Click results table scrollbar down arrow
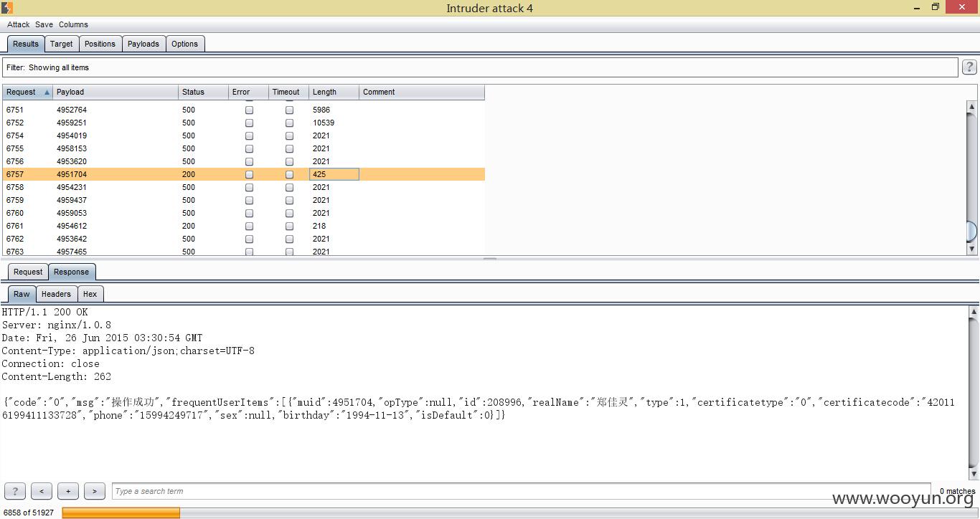Viewport: 980px width, 519px height. [x=972, y=249]
